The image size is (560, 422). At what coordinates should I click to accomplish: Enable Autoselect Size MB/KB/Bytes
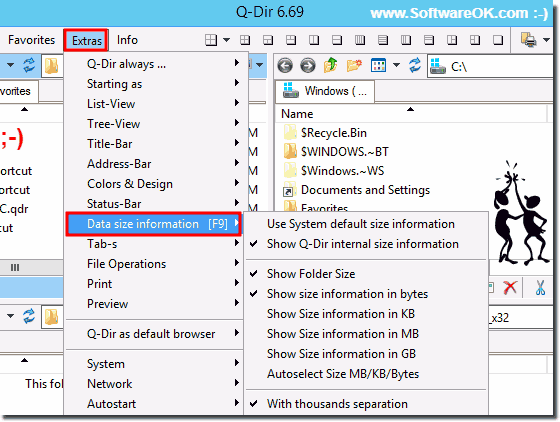coord(343,374)
